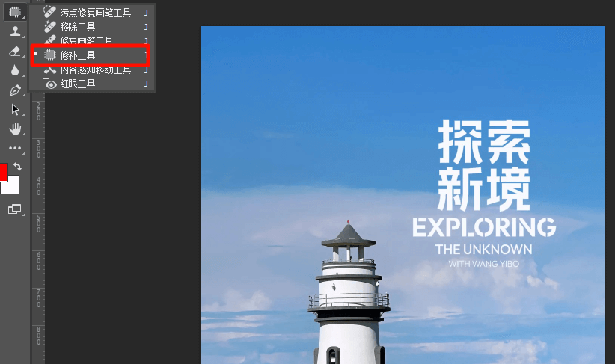
Task: Click the vertical ruler at 500 mark
Action: 38,223
